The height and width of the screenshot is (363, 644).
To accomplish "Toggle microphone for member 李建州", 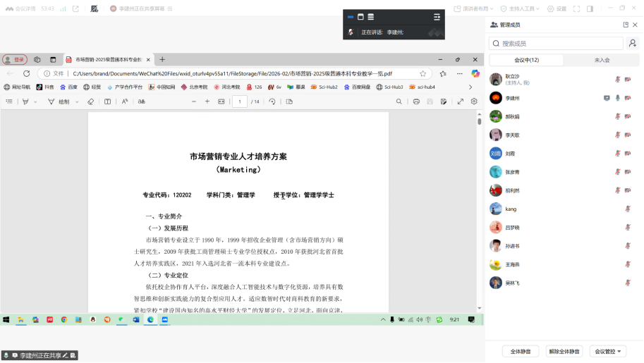I will tap(618, 98).
